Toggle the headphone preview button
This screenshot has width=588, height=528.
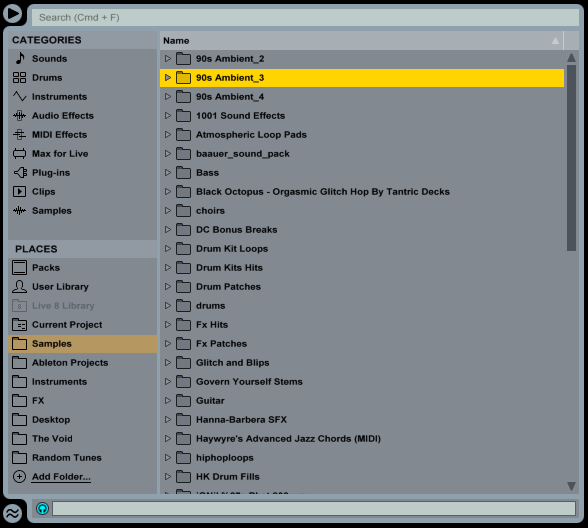(42, 508)
